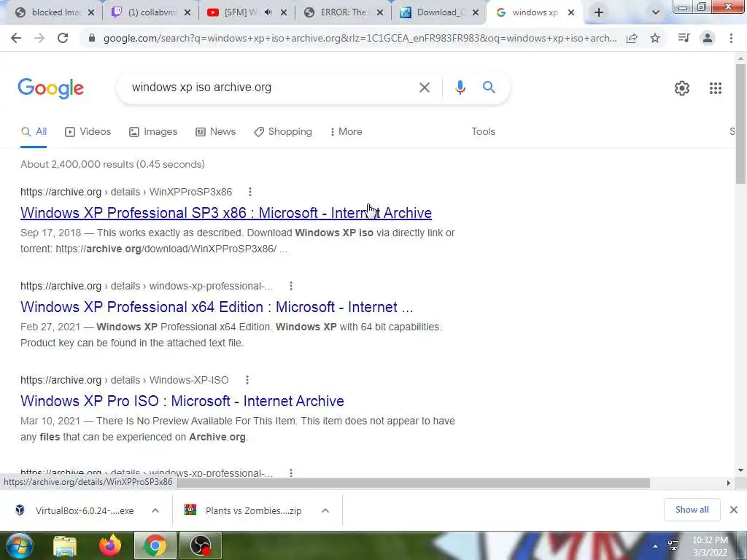Select the Images search filter
The image size is (747, 560).
pos(153,132)
